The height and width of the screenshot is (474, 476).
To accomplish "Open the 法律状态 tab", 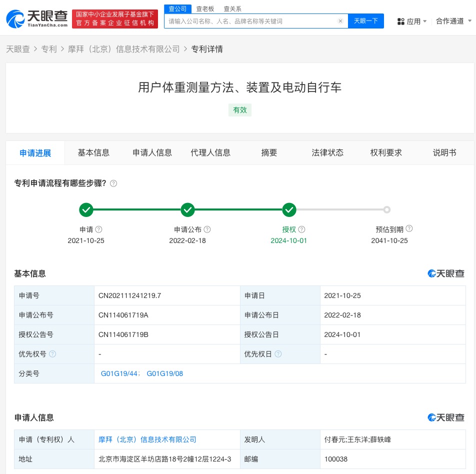I will tap(327, 153).
